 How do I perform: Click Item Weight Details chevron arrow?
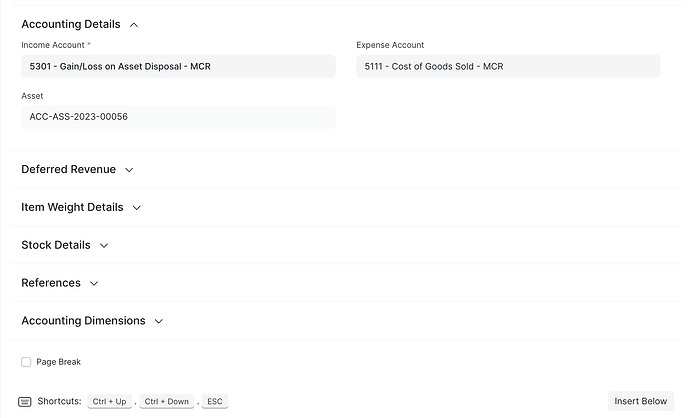tap(137, 208)
